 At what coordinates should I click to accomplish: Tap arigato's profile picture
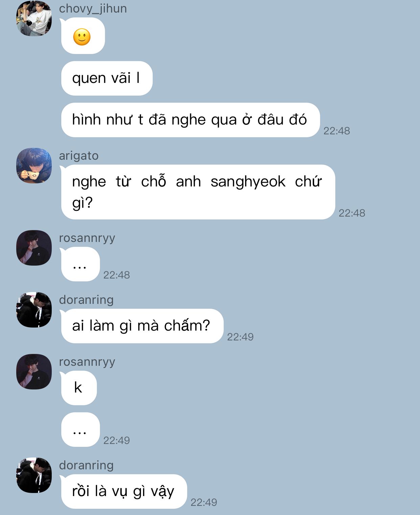34,165
